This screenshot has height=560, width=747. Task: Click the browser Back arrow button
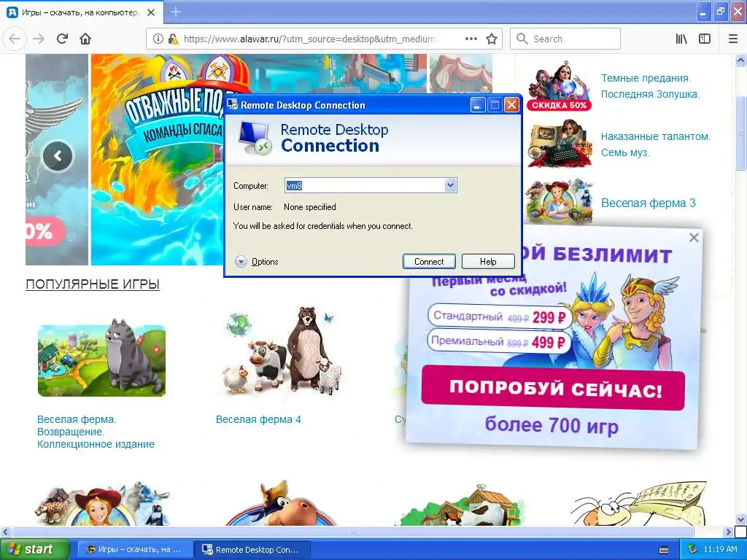(x=15, y=39)
